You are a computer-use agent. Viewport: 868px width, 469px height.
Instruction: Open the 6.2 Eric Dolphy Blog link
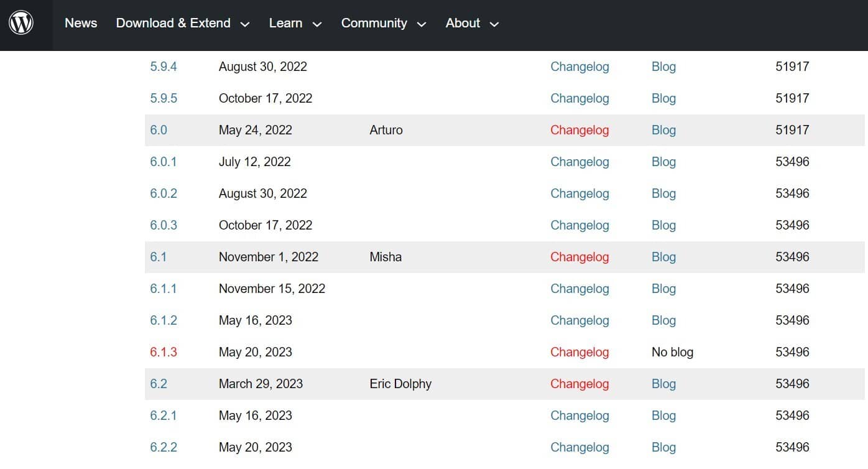(663, 384)
